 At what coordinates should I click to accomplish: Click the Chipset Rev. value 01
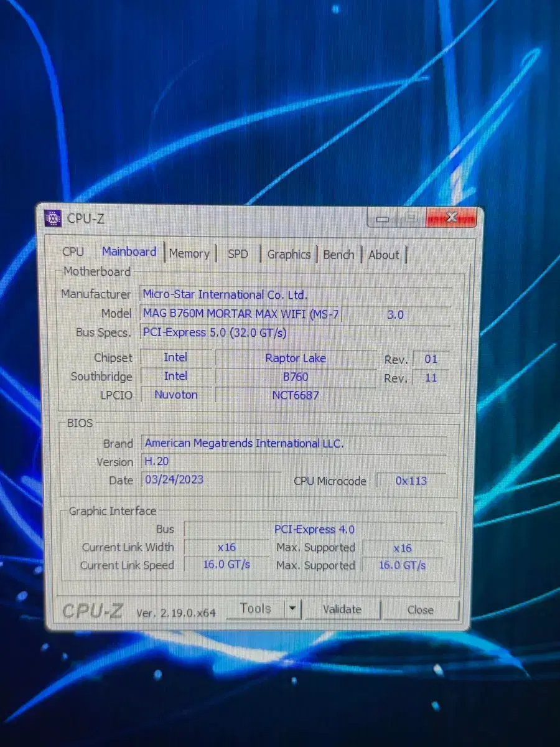[431, 360]
